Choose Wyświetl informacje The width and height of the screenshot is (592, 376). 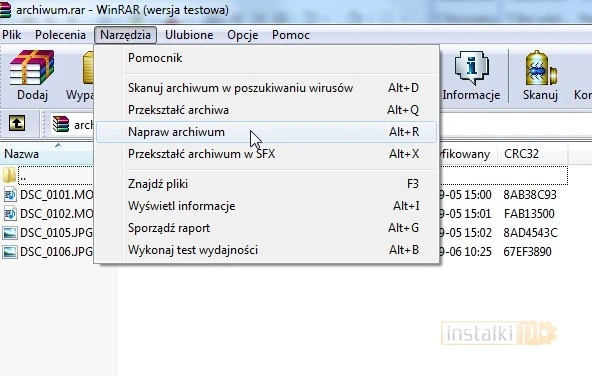[x=267, y=206]
